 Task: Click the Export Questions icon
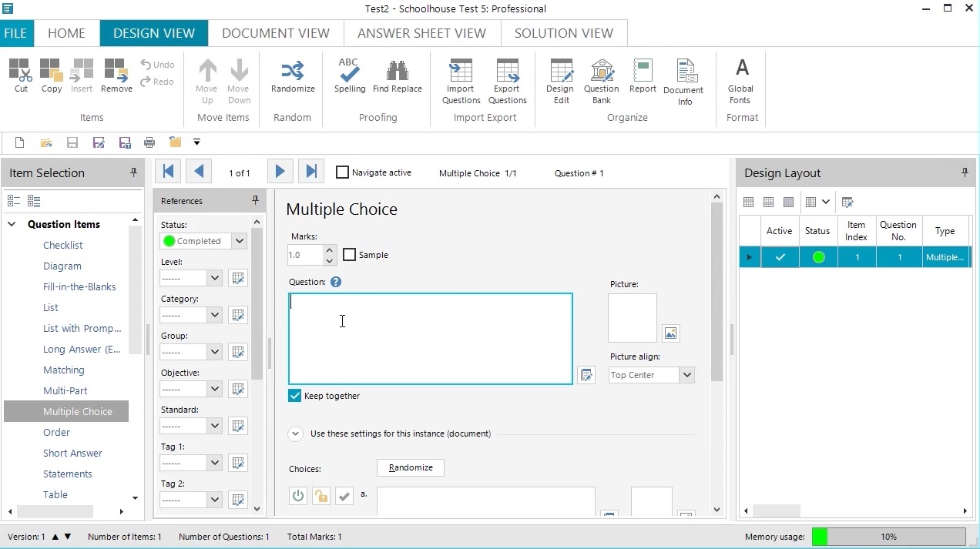[507, 81]
